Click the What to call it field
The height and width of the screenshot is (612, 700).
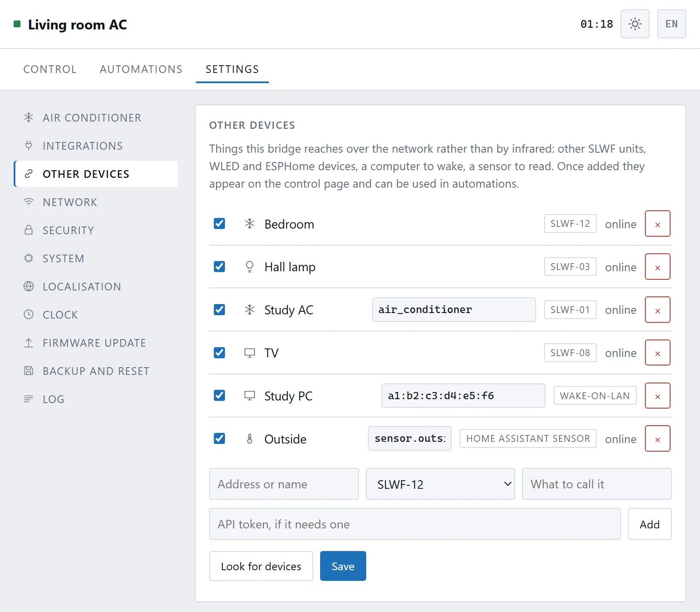pyautogui.click(x=597, y=484)
